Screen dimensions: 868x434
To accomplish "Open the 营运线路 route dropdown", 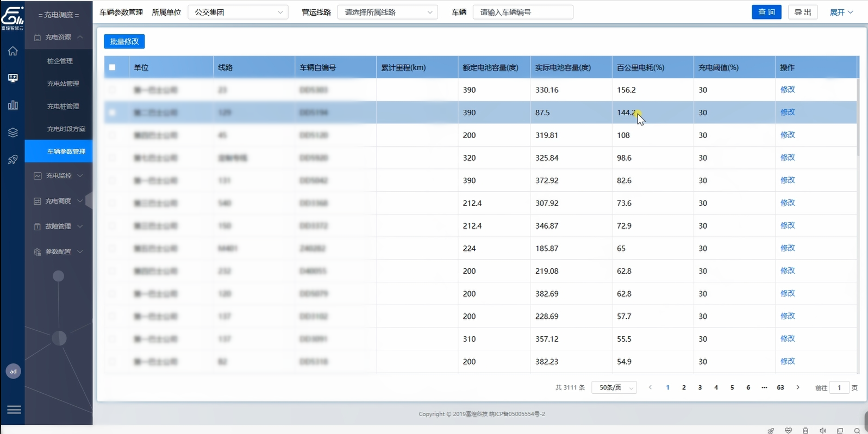I will 388,12.
